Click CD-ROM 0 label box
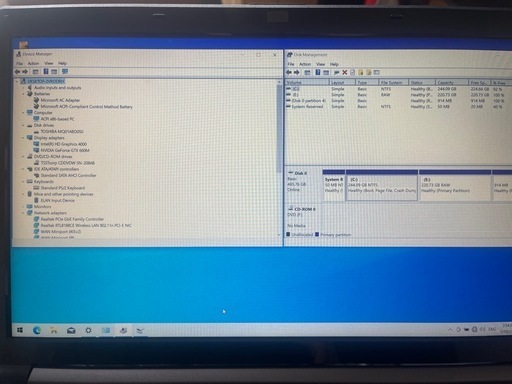Viewport: 512px width, 384px height. click(303, 217)
